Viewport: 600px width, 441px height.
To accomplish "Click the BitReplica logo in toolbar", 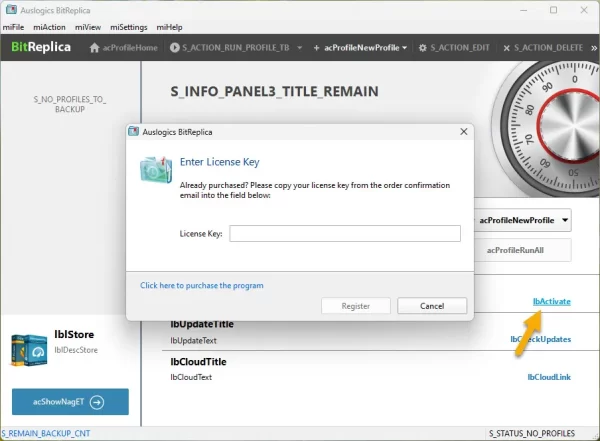I will 41,47.
